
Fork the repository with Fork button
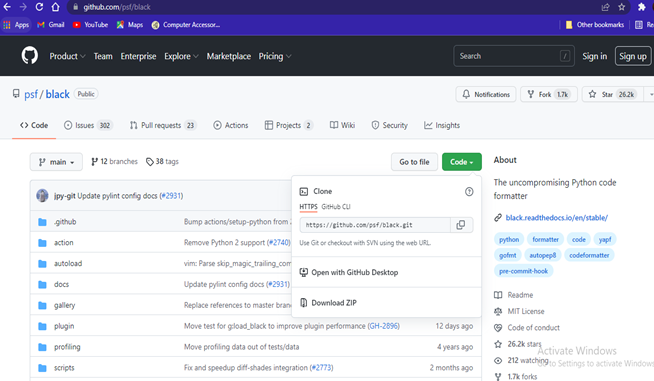(549, 94)
